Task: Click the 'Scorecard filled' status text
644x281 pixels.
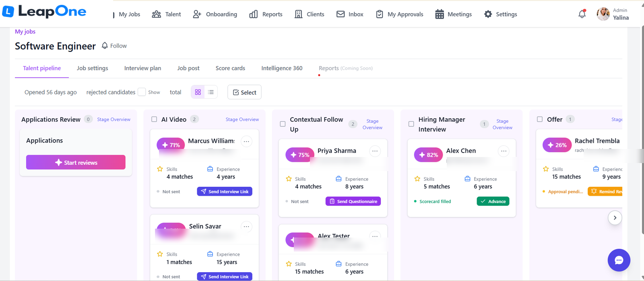Action: click(x=435, y=201)
